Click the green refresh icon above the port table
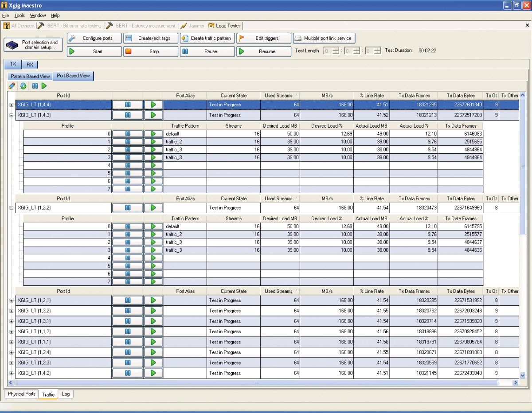532x413 pixels. [23, 86]
